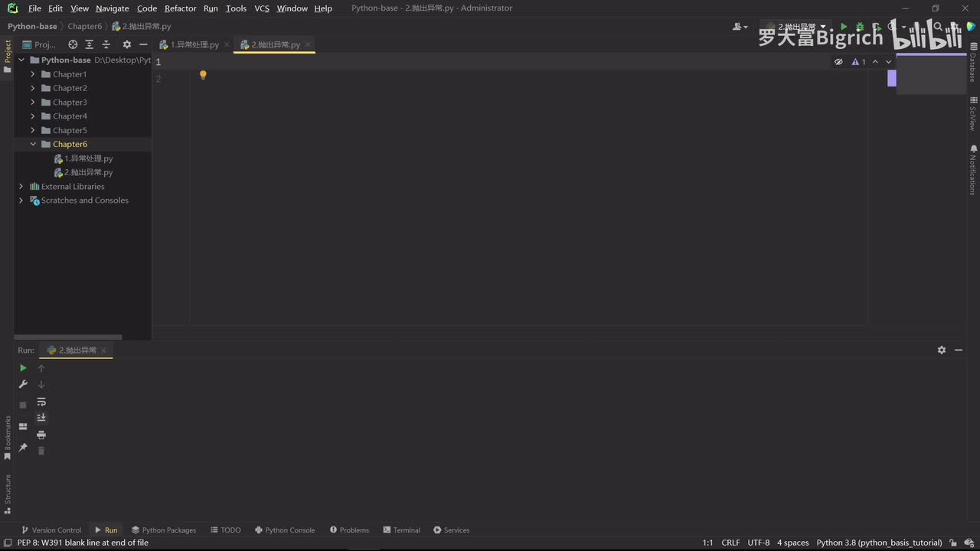Click Chapter6 in the breadcrumb bar
The image size is (980, 551).
point(85,26)
